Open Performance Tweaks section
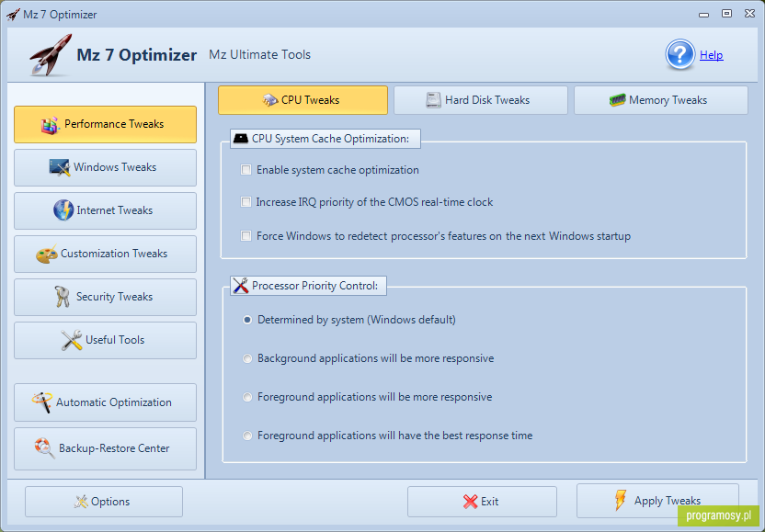The width and height of the screenshot is (765, 532). (x=106, y=124)
